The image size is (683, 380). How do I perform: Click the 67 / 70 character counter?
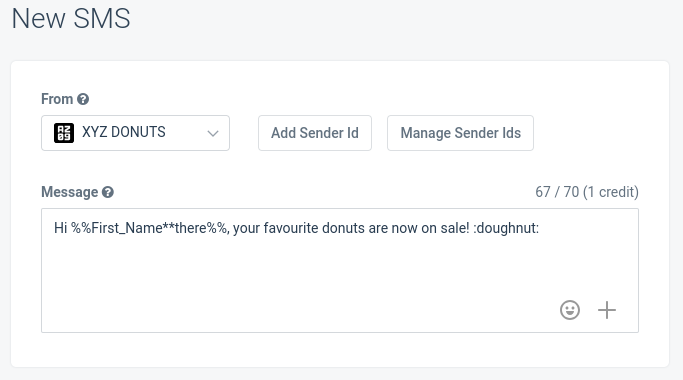tap(557, 192)
